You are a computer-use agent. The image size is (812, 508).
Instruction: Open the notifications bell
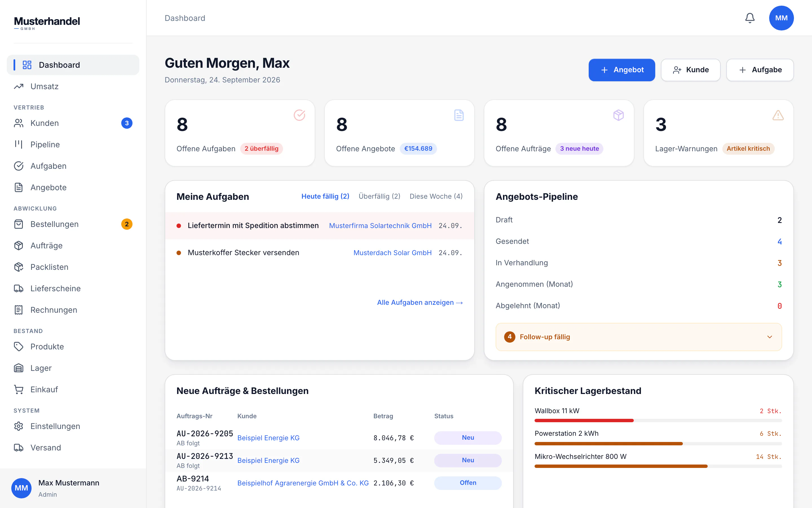coord(750,18)
